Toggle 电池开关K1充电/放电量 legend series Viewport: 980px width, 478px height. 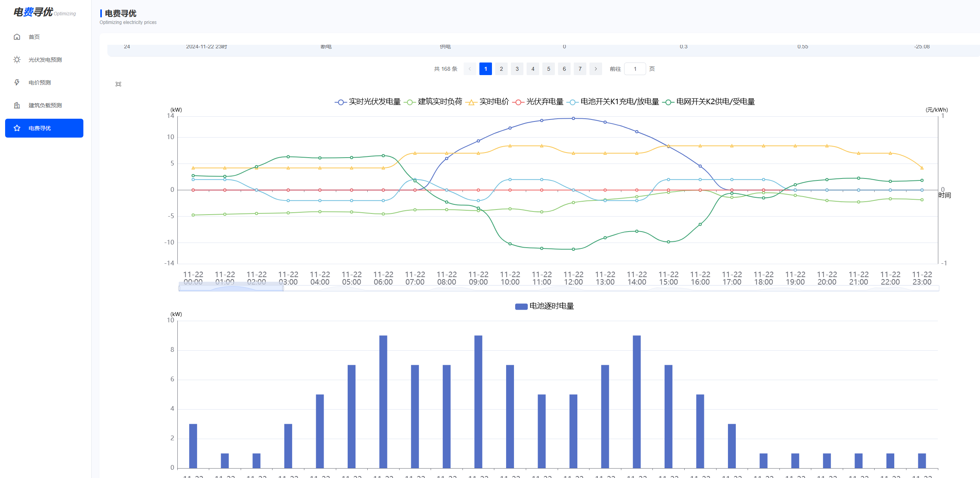[x=613, y=102]
